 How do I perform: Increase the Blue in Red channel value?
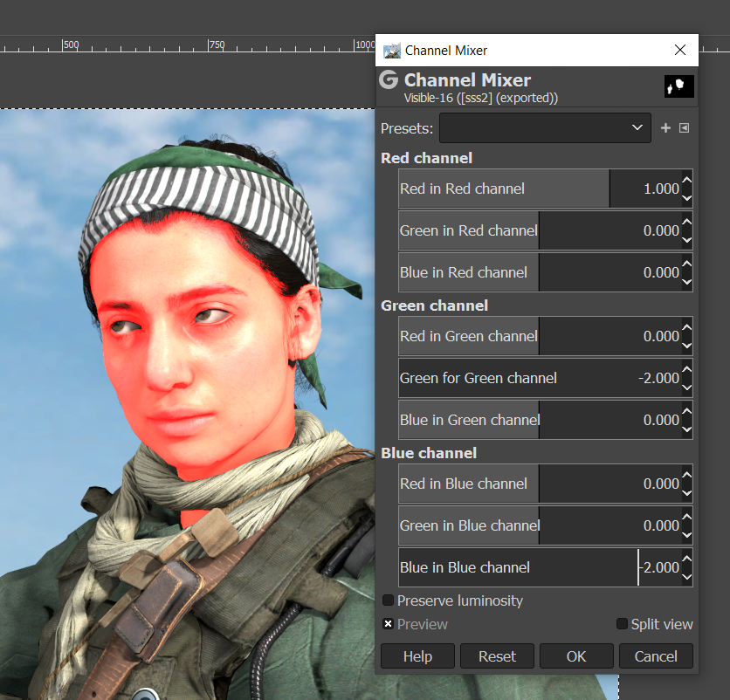pyautogui.click(x=687, y=263)
